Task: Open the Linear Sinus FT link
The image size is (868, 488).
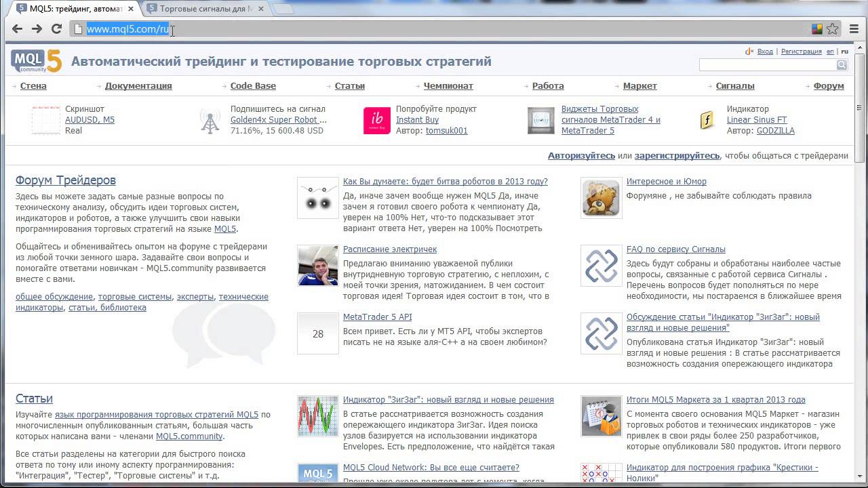Action: [757, 120]
